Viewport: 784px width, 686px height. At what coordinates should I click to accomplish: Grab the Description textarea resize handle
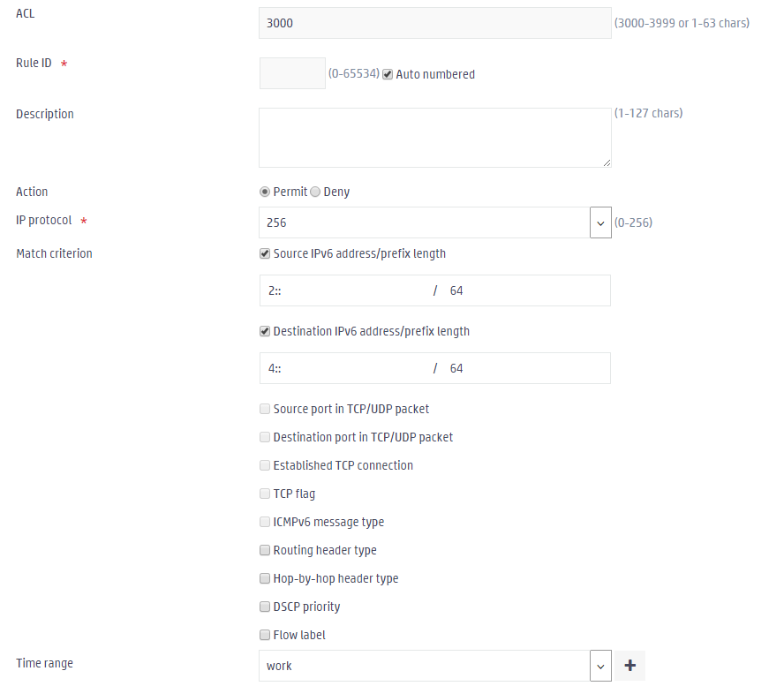(x=607, y=163)
